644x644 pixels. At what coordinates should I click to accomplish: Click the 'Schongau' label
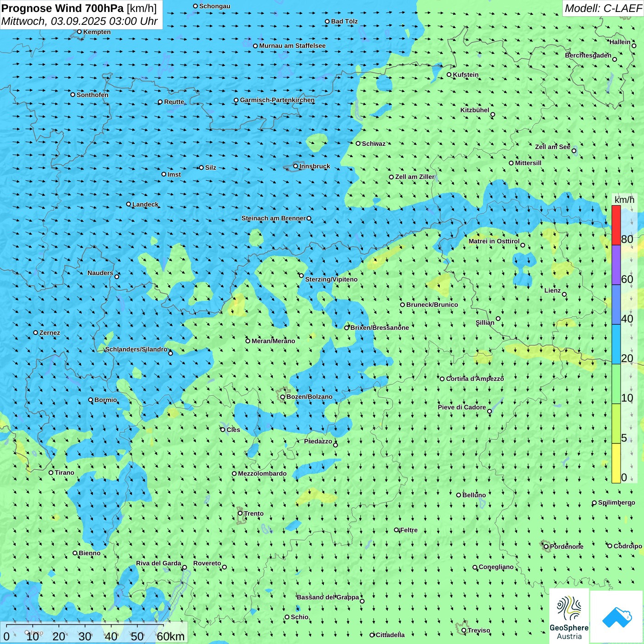[215, 6]
